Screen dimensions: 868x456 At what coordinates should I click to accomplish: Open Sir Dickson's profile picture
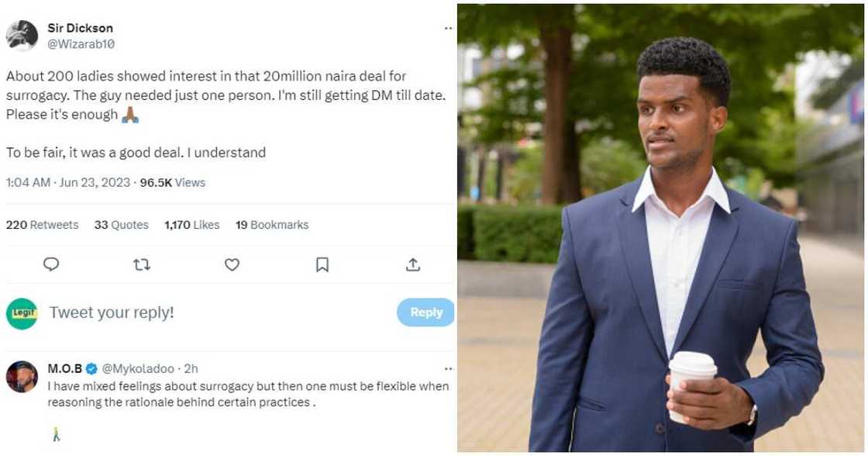(22, 36)
